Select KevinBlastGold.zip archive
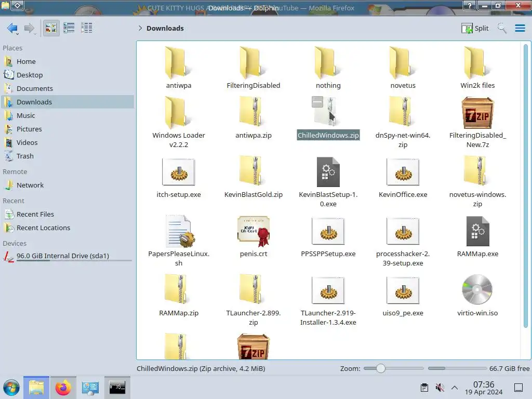Image resolution: width=532 pixels, height=399 pixels. coord(253,177)
